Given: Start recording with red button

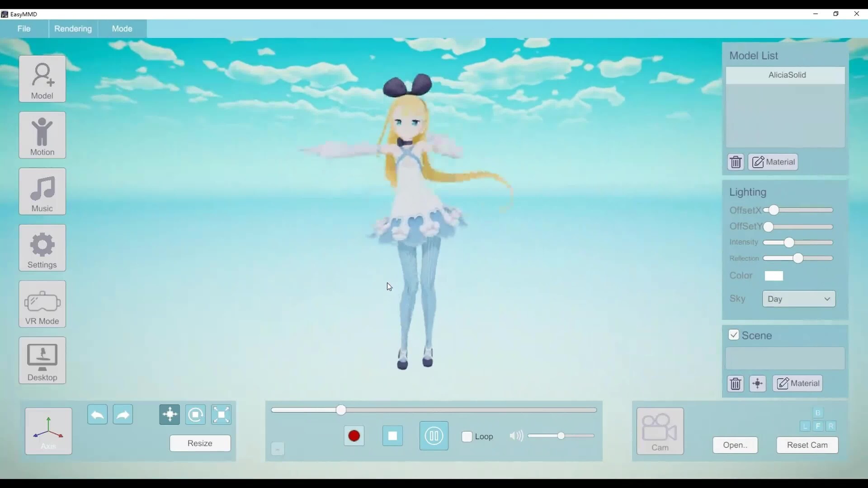Looking at the screenshot, I should 354,436.
